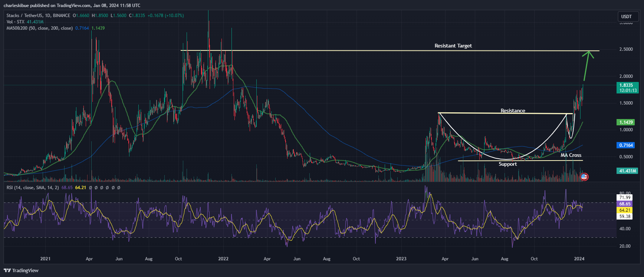The width and height of the screenshot is (644, 277).
Task: Click the 2024 label on time axis
Action: tap(579, 259)
